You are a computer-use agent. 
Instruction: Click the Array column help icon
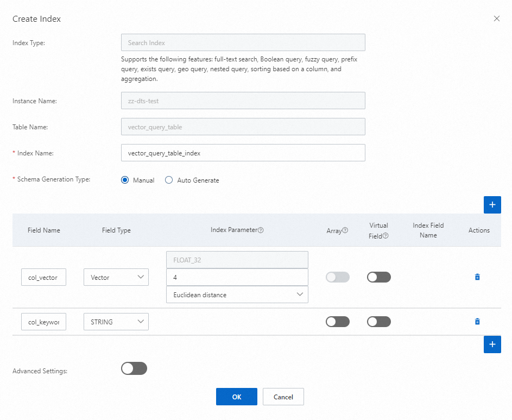click(345, 231)
